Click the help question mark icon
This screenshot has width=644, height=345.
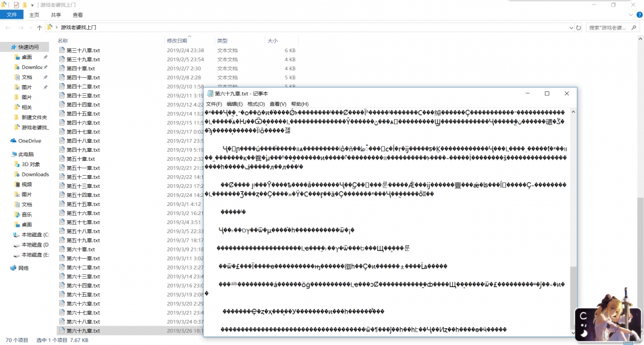[639, 15]
